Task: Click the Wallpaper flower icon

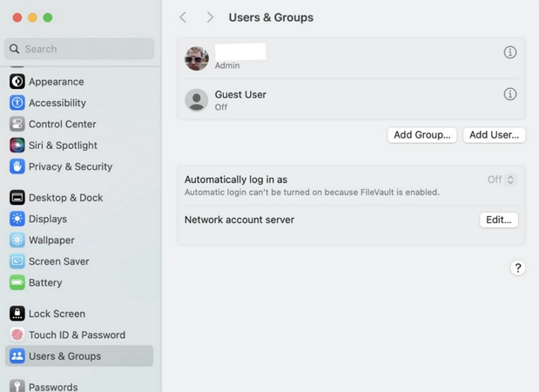Action: coord(17,240)
